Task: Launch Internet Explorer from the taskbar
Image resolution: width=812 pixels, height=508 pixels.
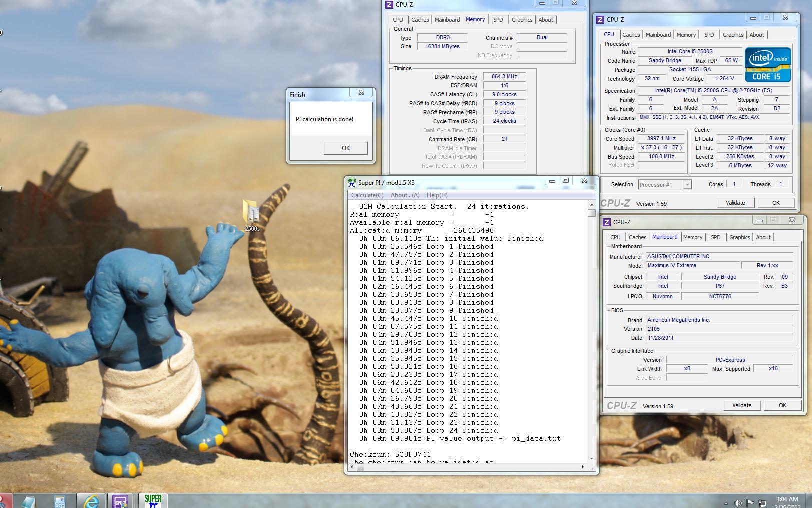Action: tap(91, 501)
